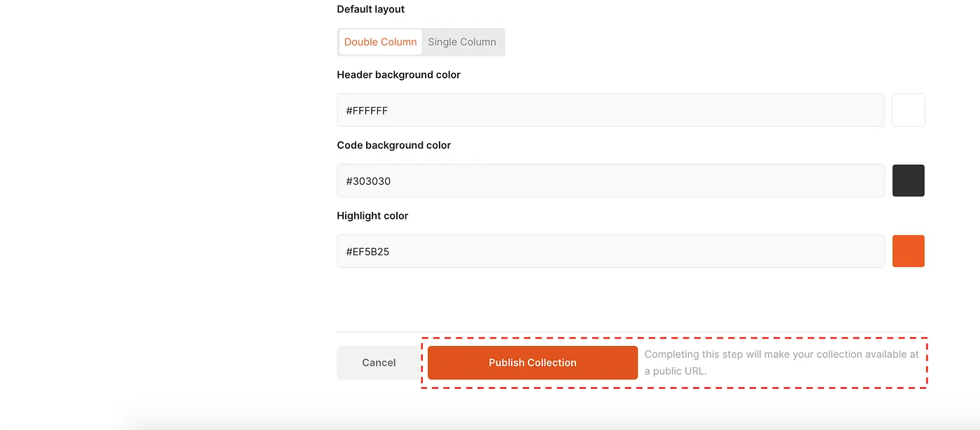Edit the Header background color hex field
The height and width of the screenshot is (430, 980).
click(x=611, y=110)
